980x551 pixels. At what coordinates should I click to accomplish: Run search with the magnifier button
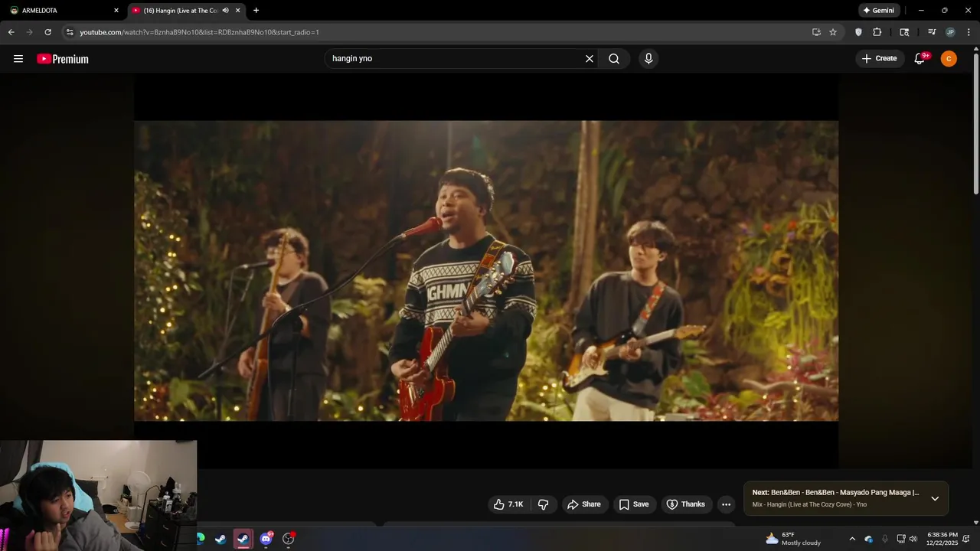(x=614, y=59)
